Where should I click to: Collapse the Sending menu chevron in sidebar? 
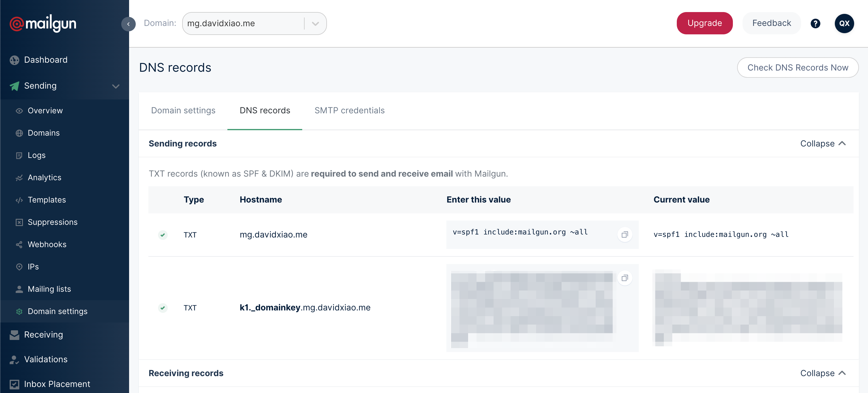116,86
